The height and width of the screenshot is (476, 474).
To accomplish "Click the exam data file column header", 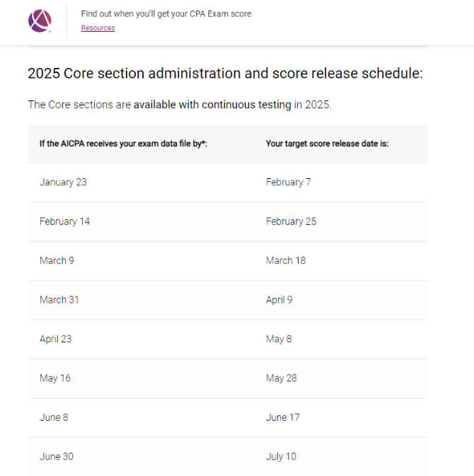I will pyautogui.click(x=123, y=144).
